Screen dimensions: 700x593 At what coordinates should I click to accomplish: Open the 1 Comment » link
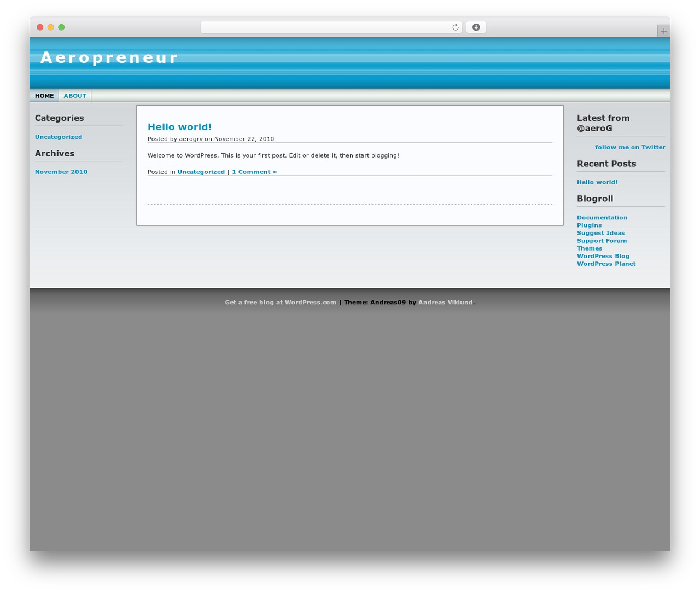pos(254,172)
